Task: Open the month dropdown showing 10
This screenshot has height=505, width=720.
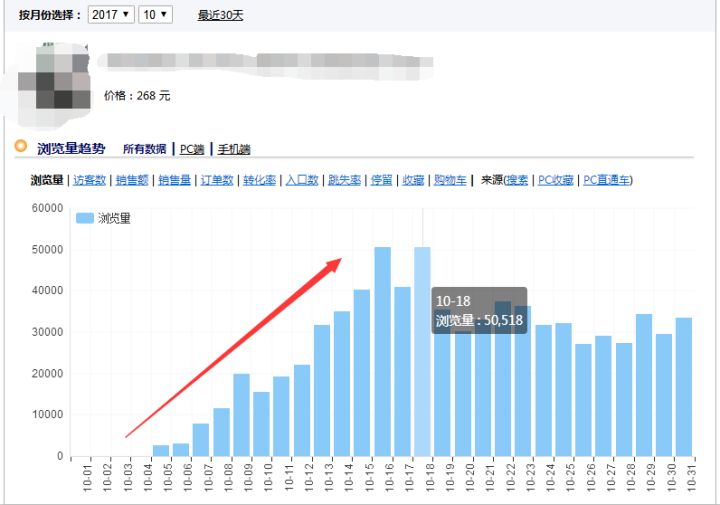Action: click(156, 15)
